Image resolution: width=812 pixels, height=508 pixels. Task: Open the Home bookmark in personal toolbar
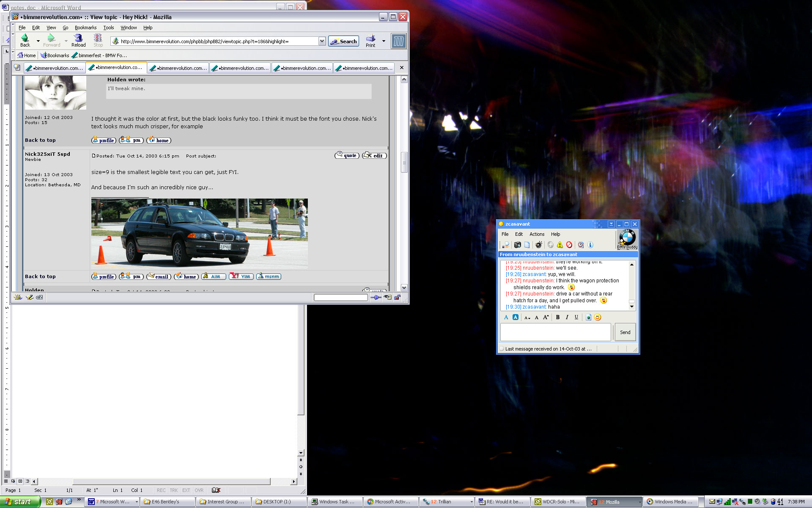(x=26, y=55)
